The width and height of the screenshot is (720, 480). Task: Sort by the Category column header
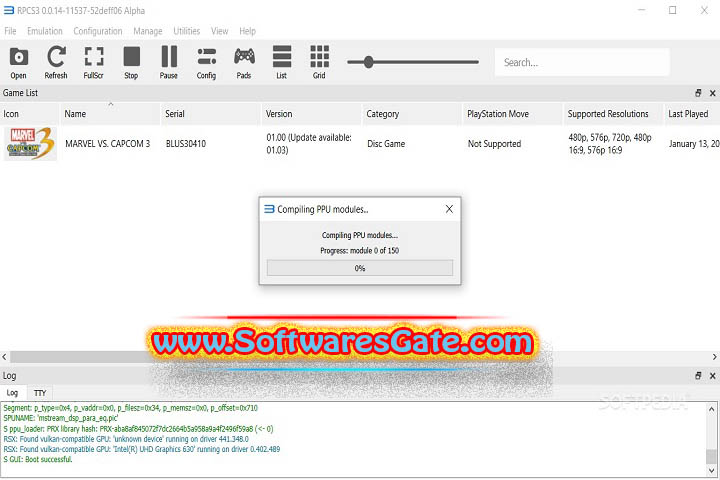pos(412,113)
